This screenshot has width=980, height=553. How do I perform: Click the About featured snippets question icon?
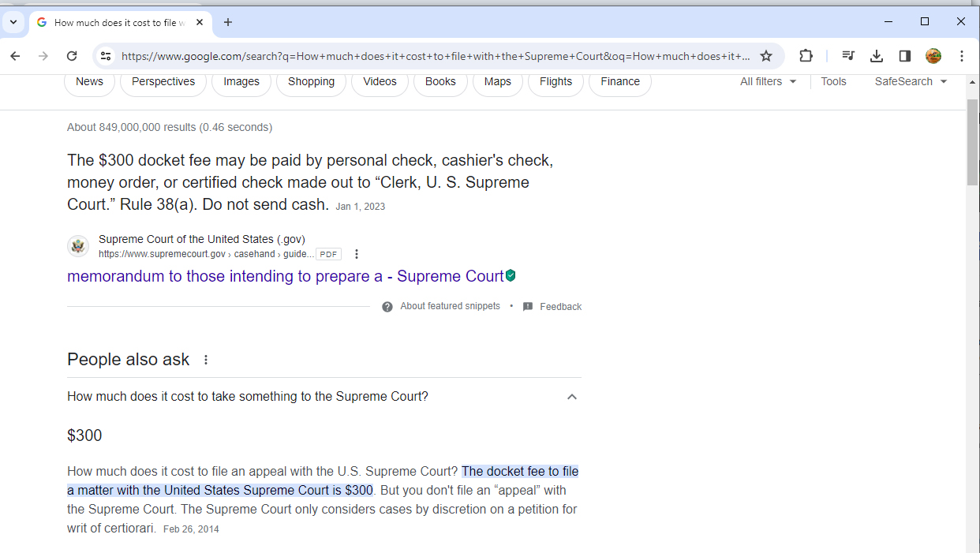(x=387, y=307)
